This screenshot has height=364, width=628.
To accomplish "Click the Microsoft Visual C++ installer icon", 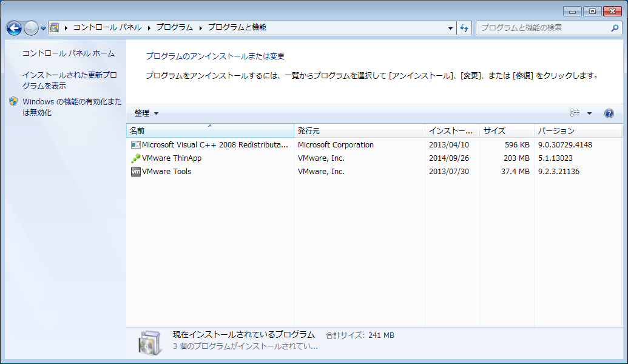I will pyautogui.click(x=136, y=145).
